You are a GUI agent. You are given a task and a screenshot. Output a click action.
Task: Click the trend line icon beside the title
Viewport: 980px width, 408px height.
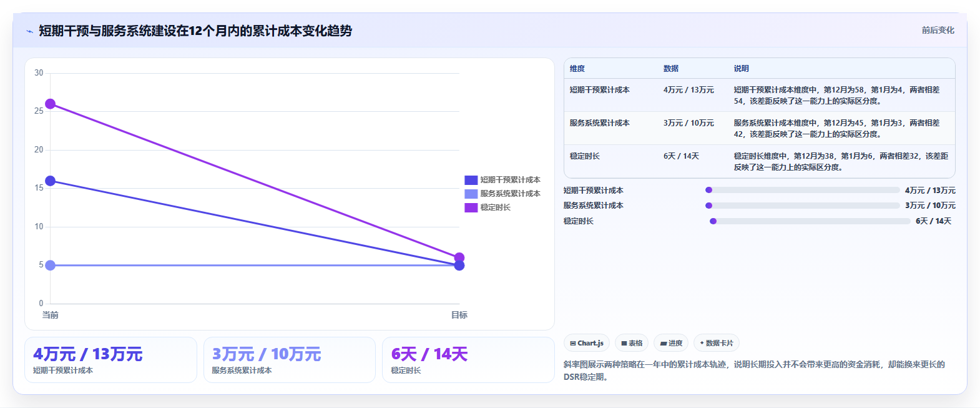tap(29, 31)
